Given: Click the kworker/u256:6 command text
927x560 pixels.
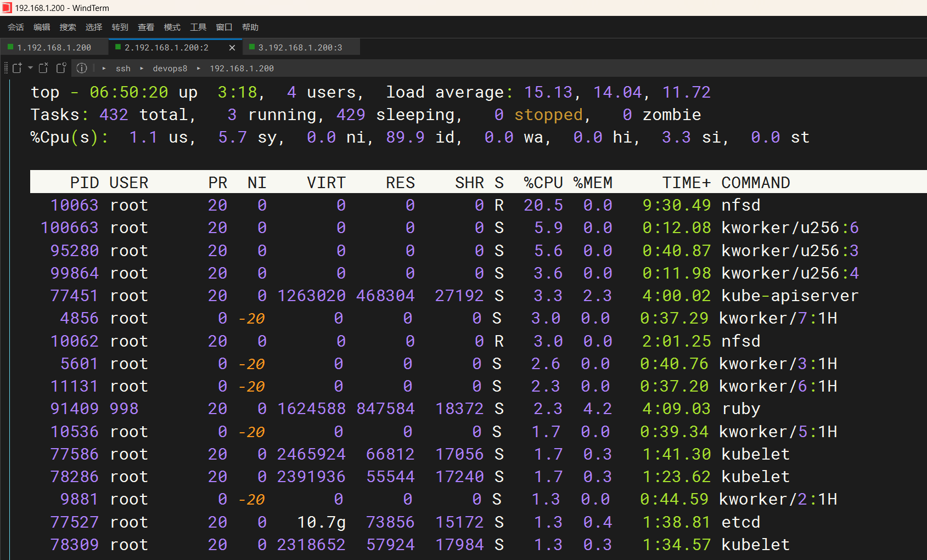Looking at the screenshot, I should [790, 228].
